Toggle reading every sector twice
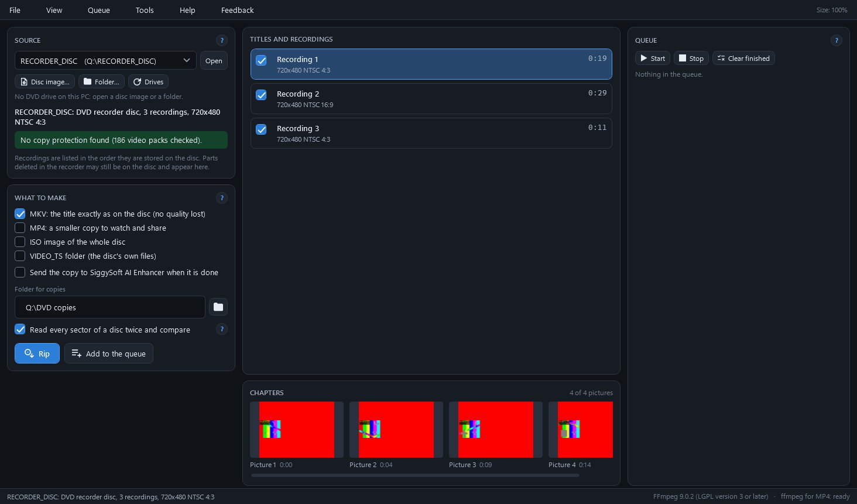The width and height of the screenshot is (857, 504). pyautogui.click(x=20, y=329)
